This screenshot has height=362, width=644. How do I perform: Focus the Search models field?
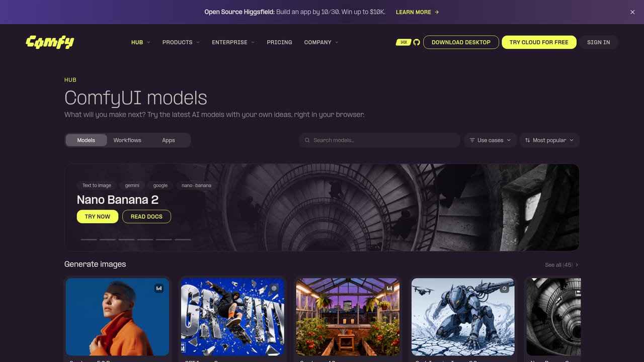click(x=380, y=140)
